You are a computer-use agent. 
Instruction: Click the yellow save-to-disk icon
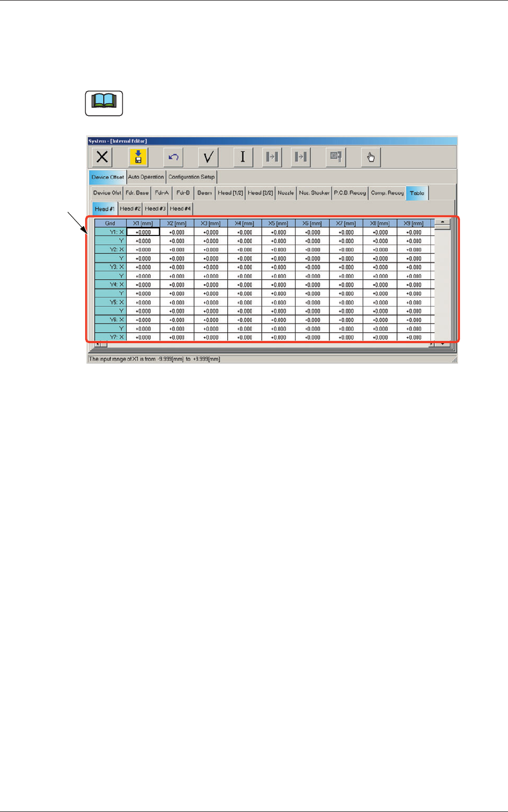(138, 157)
